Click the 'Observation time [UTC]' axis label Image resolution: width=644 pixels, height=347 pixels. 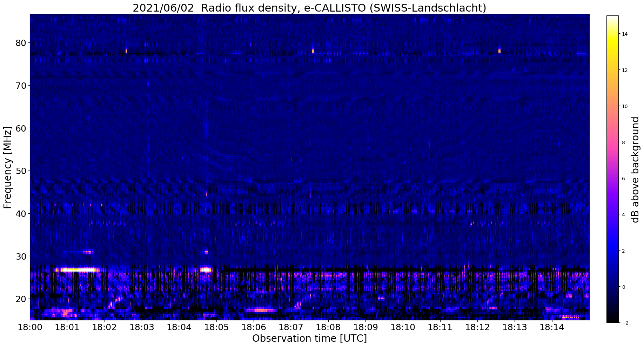point(309,339)
